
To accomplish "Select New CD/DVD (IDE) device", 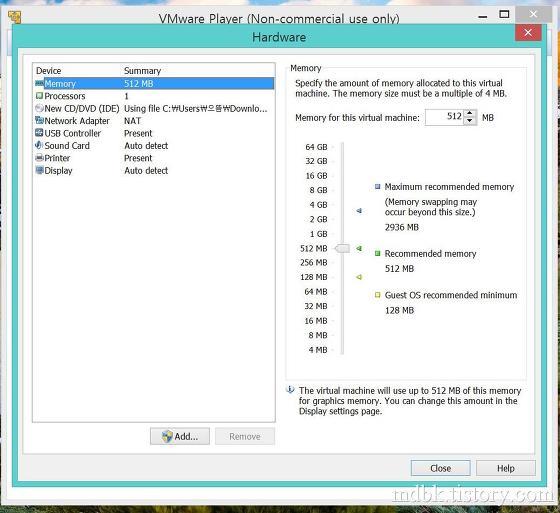I will tap(155, 108).
